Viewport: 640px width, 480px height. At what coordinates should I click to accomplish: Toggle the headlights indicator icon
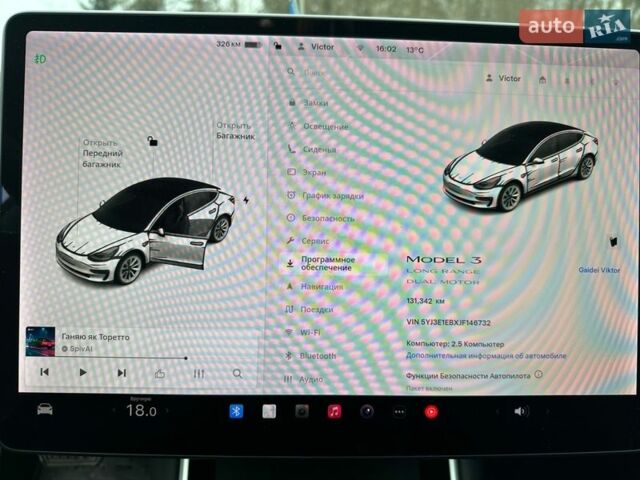point(40,59)
